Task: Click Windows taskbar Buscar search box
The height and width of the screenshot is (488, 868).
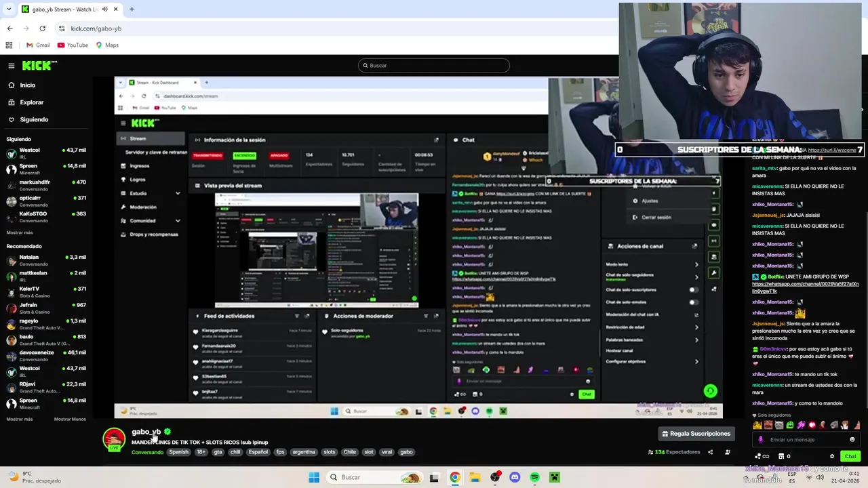Action: pos(374,477)
